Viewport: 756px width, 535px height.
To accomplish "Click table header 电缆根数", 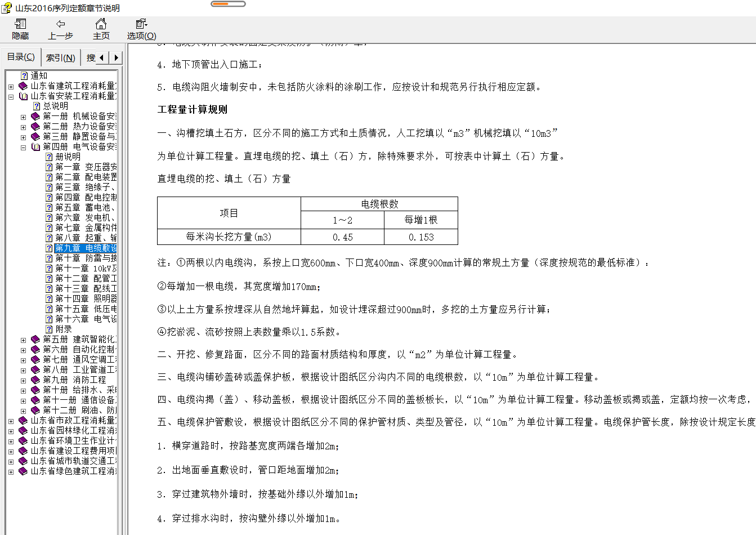I will click(x=379, y=204).
